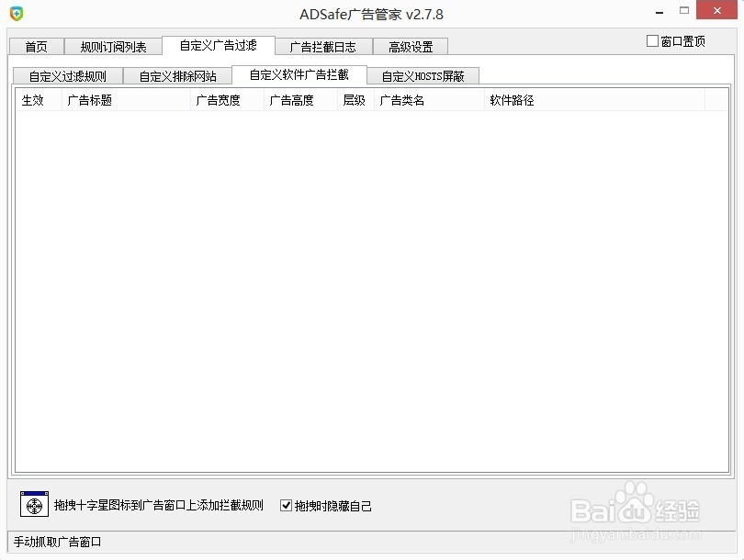Click the 拖拽十字星图标到广告窗口上添加拦截规则 label

pos(159,505)
